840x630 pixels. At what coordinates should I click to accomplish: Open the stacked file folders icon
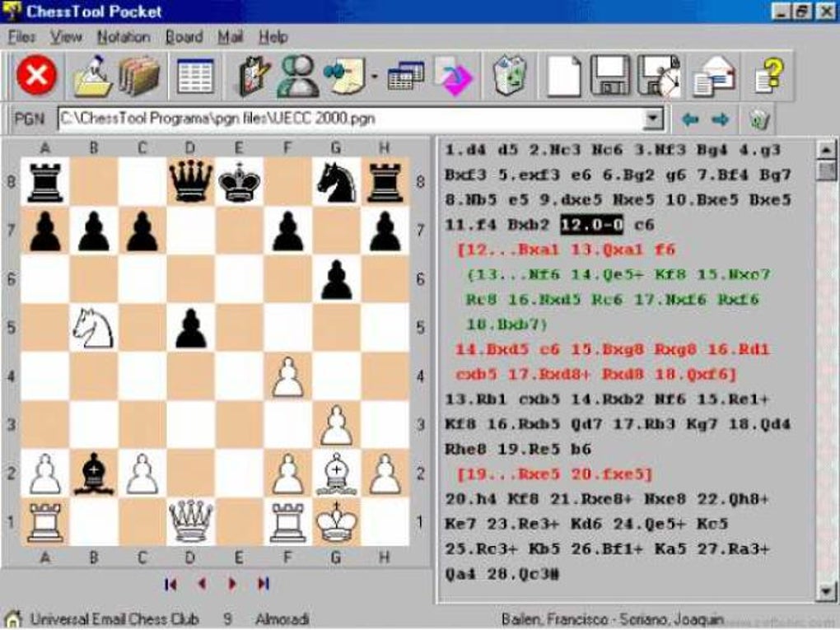[x=138, y=76]
